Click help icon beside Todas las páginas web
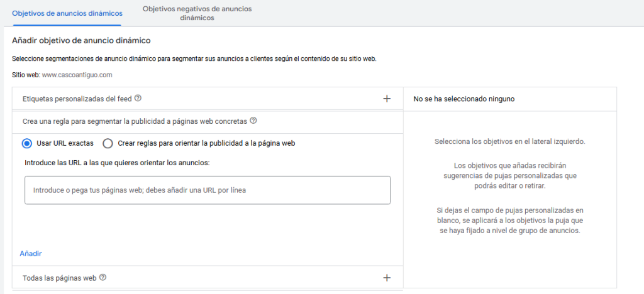This screenshot has width=644, height=294. click(x=103, y=278)
